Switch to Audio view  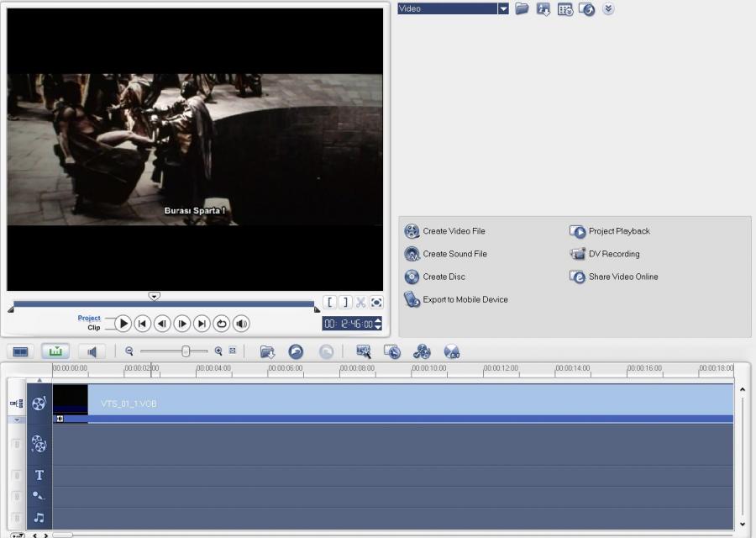point(92,351)
